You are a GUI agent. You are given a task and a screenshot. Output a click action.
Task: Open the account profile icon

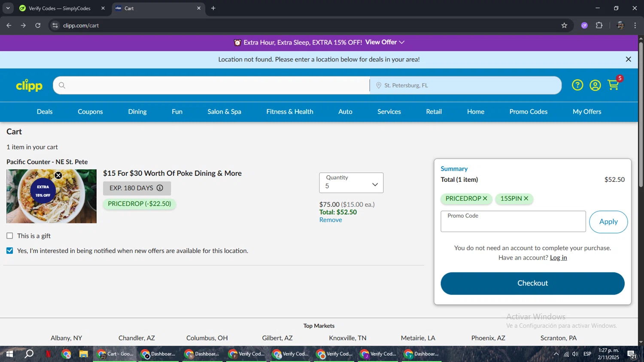[595, 85]
